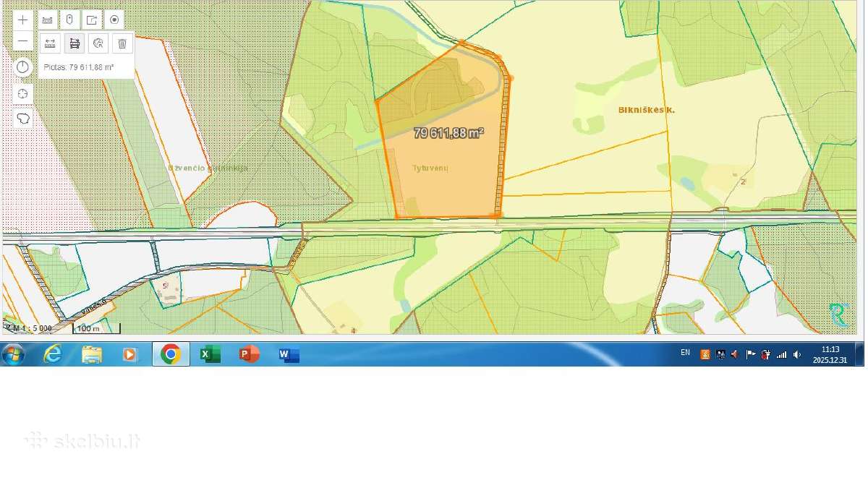Screen dimensions: 868x488
Task: Open PowerPoint from the taskbar
Action: pos(249,354)
